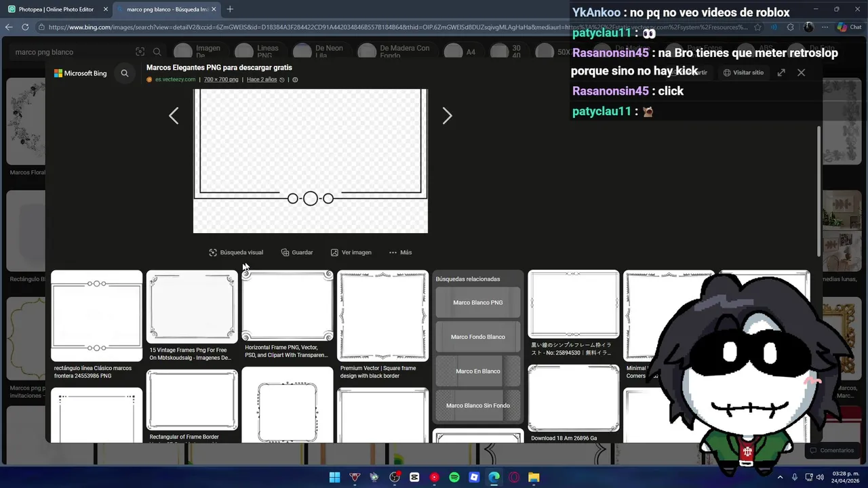Screen dimensions: 868x488
Task: Select the De Madera Con Fondo filter chip
Action: 395,52
